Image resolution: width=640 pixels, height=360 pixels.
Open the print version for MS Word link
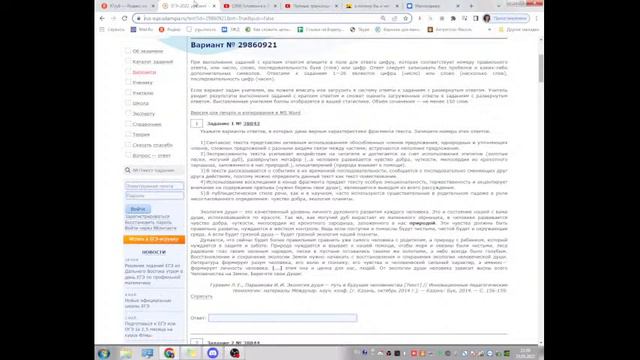pos(245,113)
